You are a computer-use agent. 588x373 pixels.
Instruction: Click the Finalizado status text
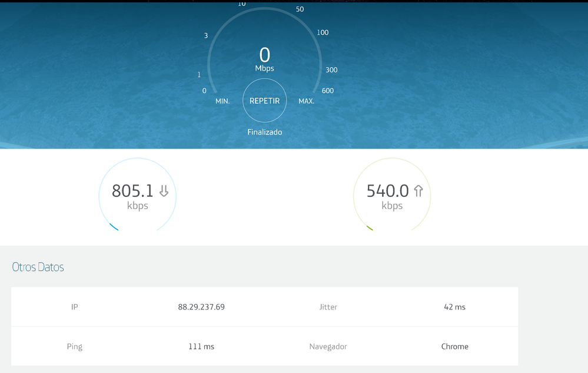(x=264, y=132)
